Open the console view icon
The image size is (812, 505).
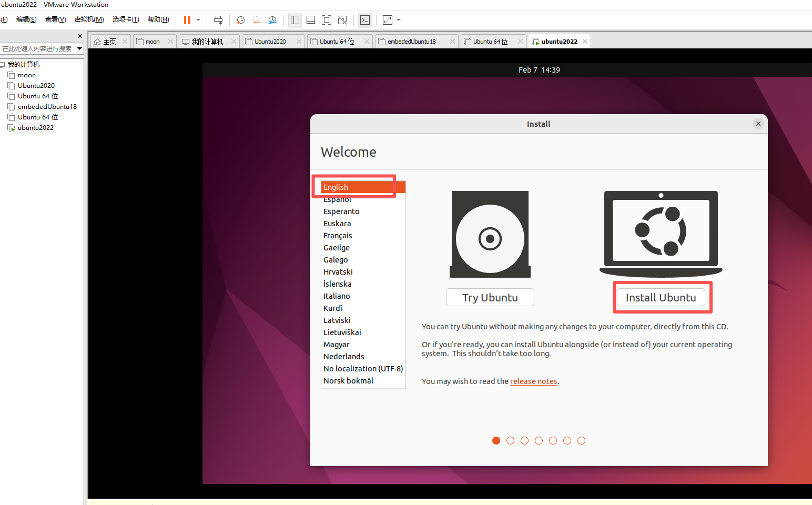coord(365,20)
